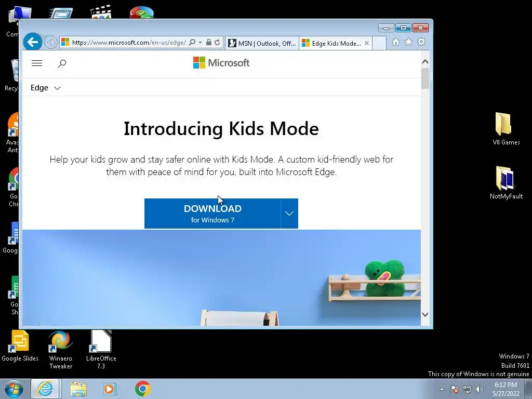Expand the address bar autocomplete dropdown arrow
Viewport: 532px width, 399px height.
(x=200, y=43)
